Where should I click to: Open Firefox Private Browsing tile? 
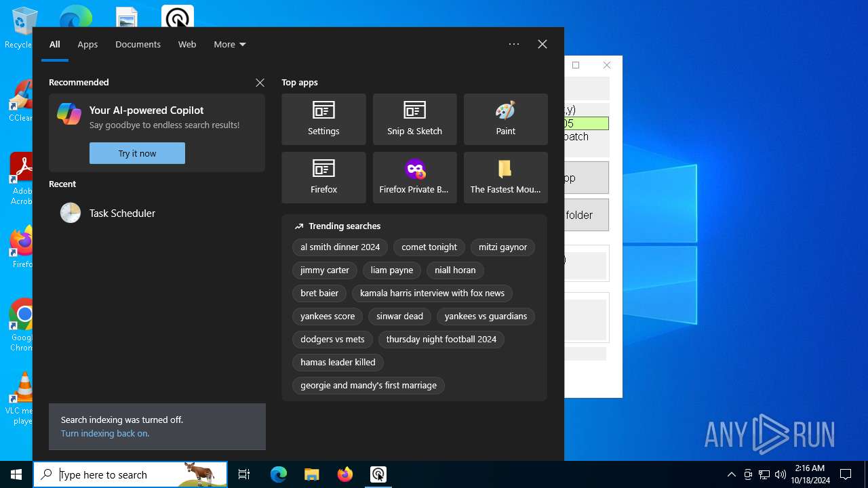[x=414, y=178]
